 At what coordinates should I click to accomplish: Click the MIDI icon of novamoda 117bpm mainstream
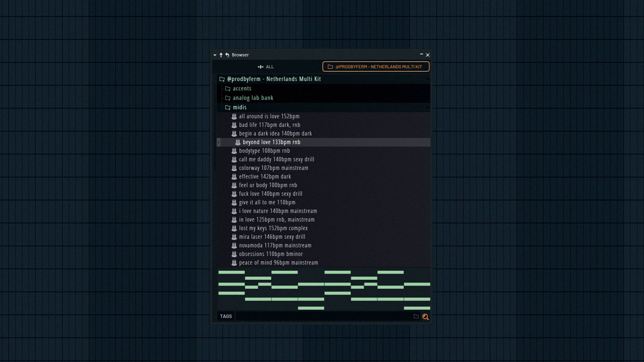tap(234, 245)
